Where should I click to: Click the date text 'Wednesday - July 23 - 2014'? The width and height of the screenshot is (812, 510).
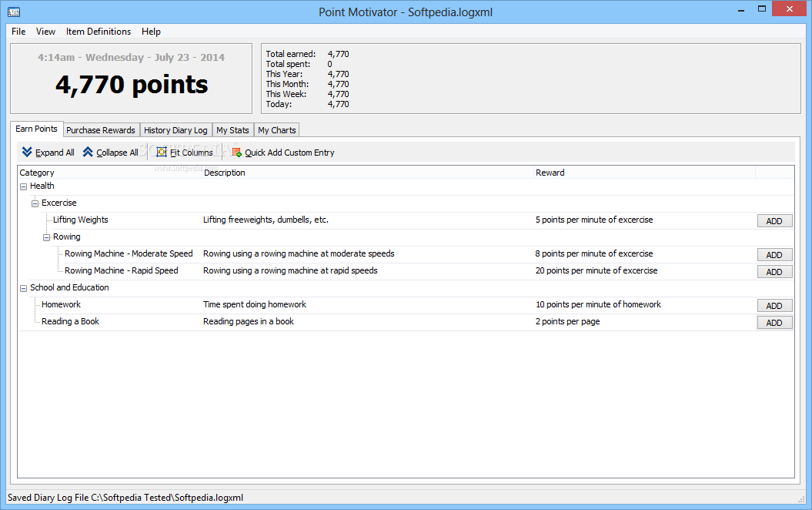point(155,57)
